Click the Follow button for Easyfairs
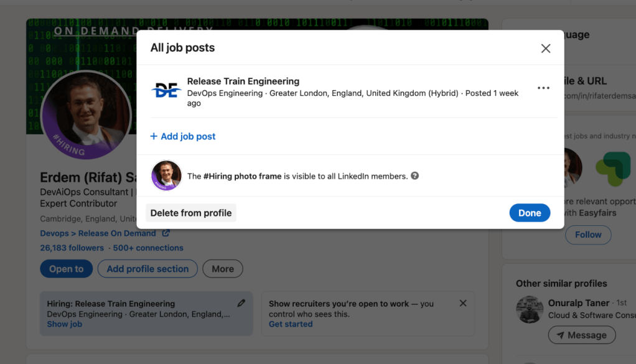 pos(587,235)
